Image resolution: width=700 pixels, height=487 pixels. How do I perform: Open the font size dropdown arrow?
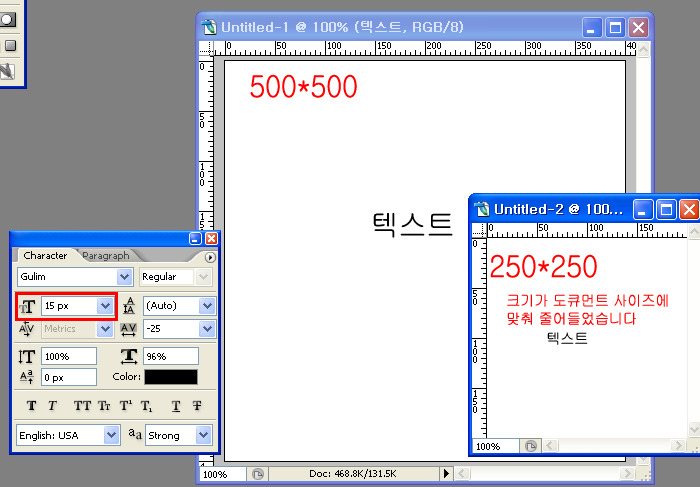(x=105, y=306)
